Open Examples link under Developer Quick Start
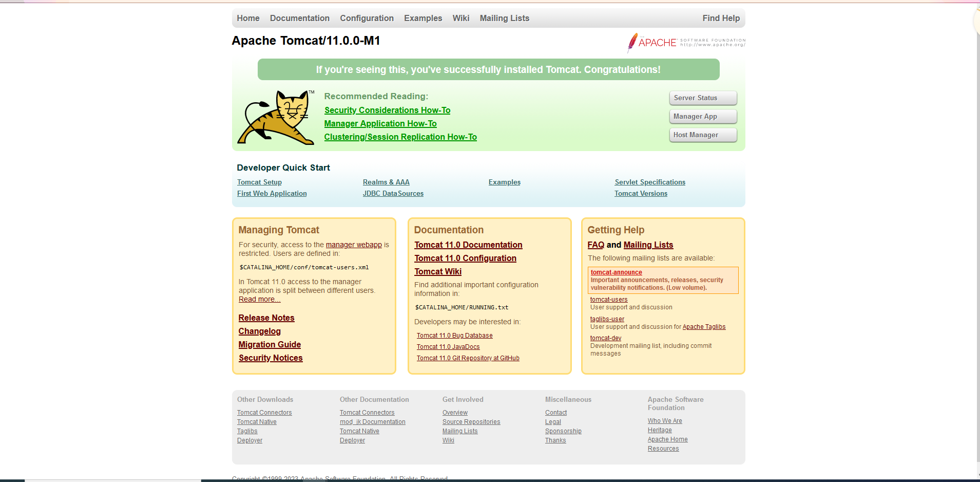Image resolution: width=980 pixels, height=482 pixels. (x=505, y=182)
